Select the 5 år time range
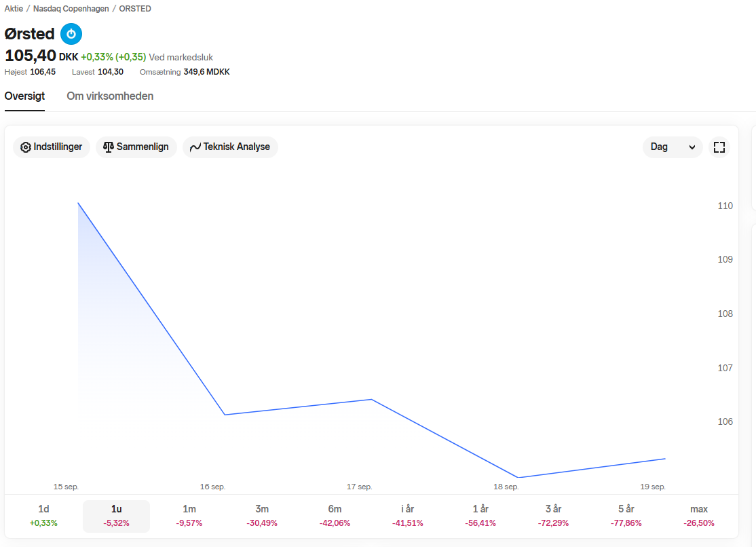The image size is (756, 547). coord(626,516)
